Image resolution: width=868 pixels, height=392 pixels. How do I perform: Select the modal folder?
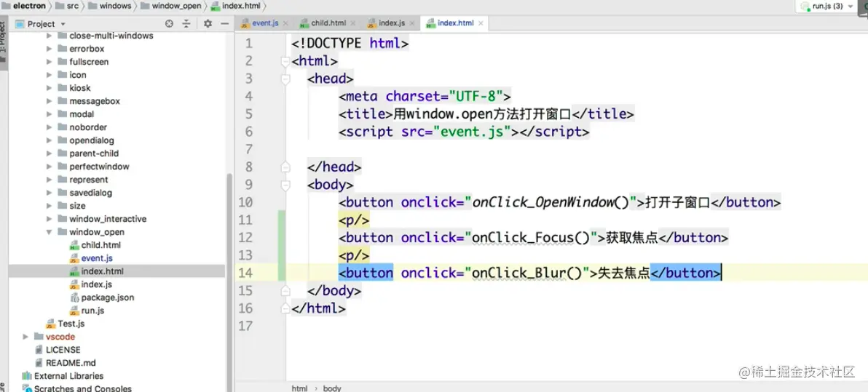[x=82, y=114]
